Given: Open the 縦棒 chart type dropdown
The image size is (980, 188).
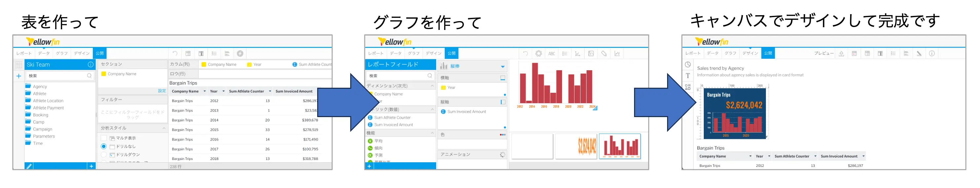Looking at the screenshot, I should (x=503, y=67).
